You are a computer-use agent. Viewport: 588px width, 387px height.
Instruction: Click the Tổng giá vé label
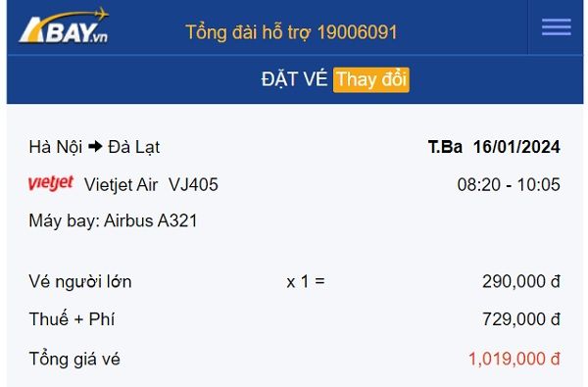pos(74,359)
